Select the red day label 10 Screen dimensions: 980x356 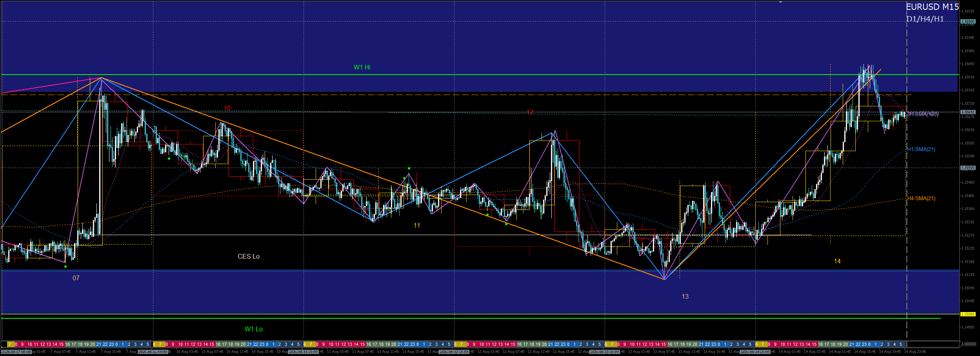227,108
